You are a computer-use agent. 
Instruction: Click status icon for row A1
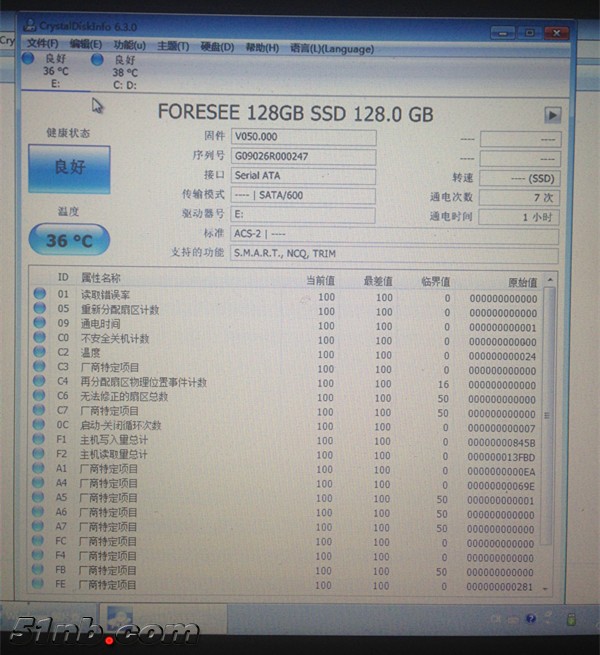(x=38, y=468)
